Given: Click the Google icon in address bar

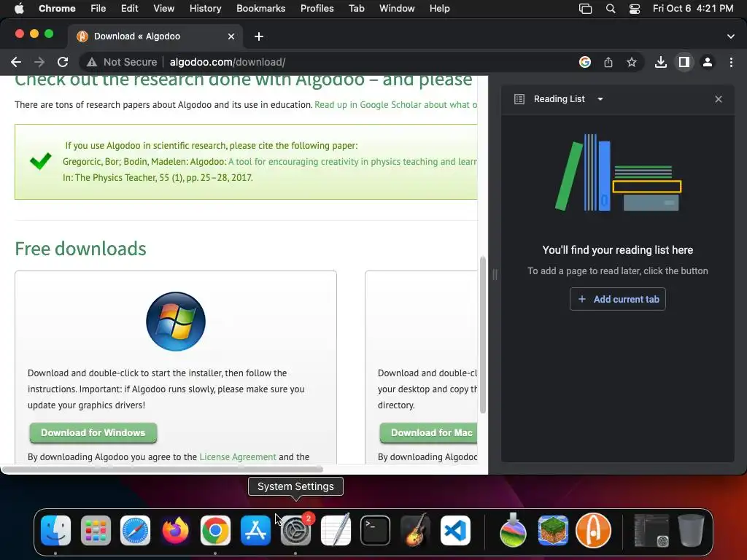Looking at the screenshot, I should point(584,62).
